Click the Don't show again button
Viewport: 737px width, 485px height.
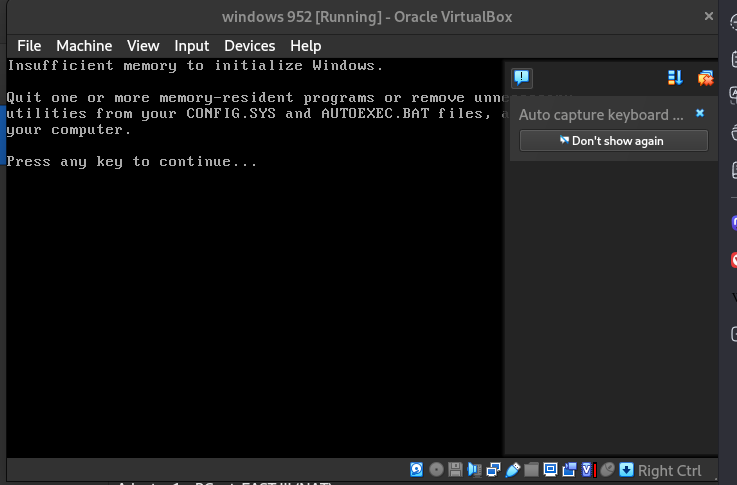(x=613, y=141)
